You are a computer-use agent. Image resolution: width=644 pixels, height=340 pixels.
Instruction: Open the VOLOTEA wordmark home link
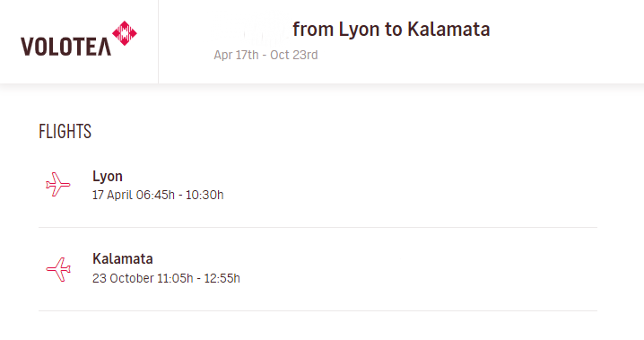click(x=65, y=47)
